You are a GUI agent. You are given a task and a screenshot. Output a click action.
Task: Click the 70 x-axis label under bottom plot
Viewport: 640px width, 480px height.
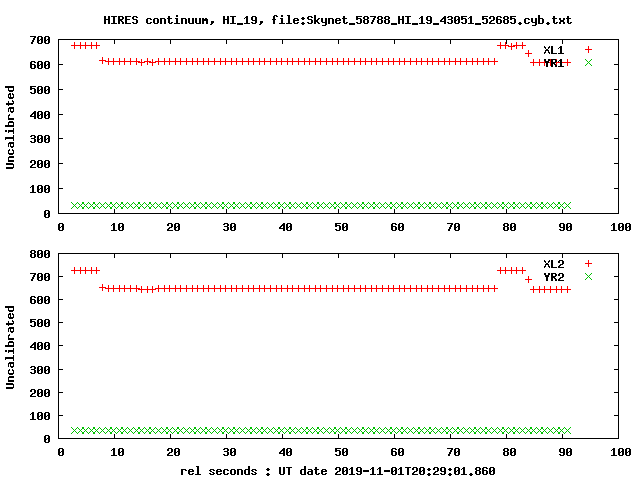(x=453, y=452)
